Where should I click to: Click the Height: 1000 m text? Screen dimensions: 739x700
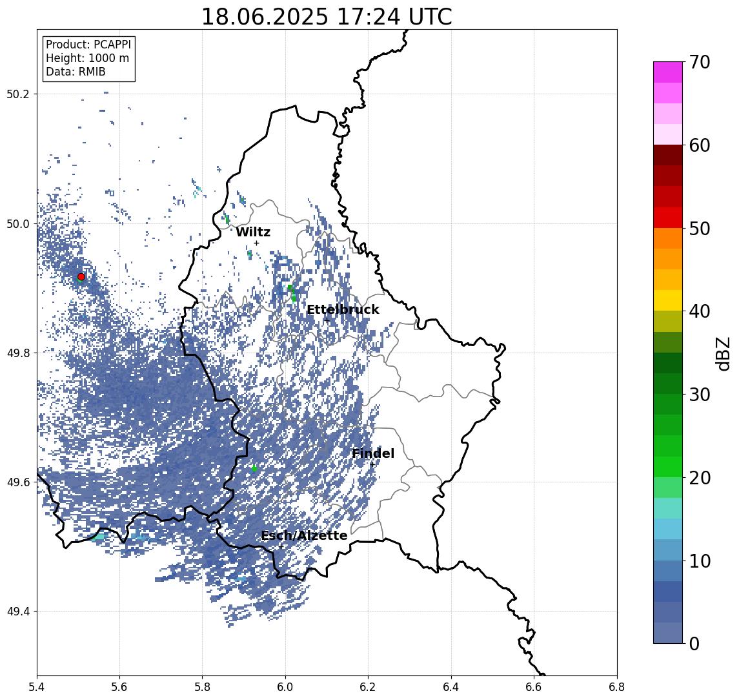tap(87, 58)
